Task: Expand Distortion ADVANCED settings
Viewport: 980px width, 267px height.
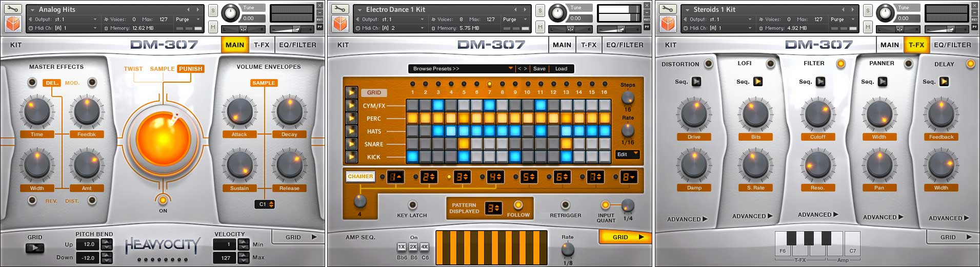Action: coord(687,219)
